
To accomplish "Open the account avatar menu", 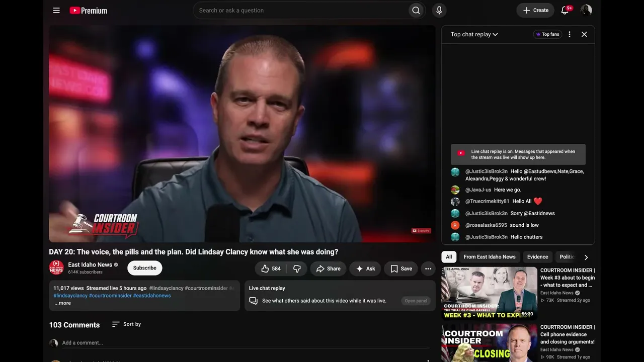I will click(586, 11).
